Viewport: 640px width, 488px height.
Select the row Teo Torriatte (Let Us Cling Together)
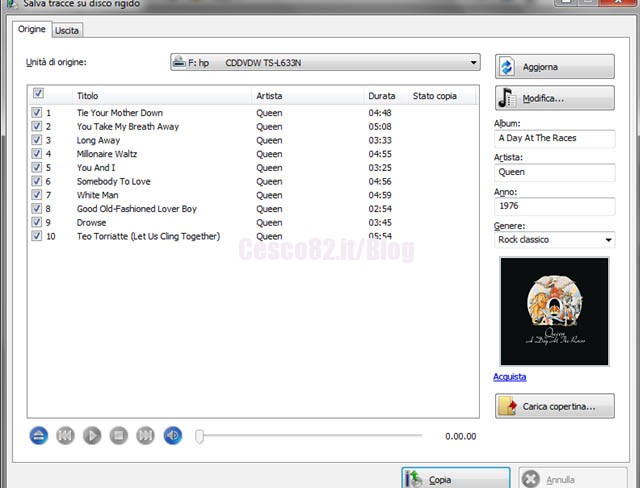pyautogui.click(x=253, y=236)
